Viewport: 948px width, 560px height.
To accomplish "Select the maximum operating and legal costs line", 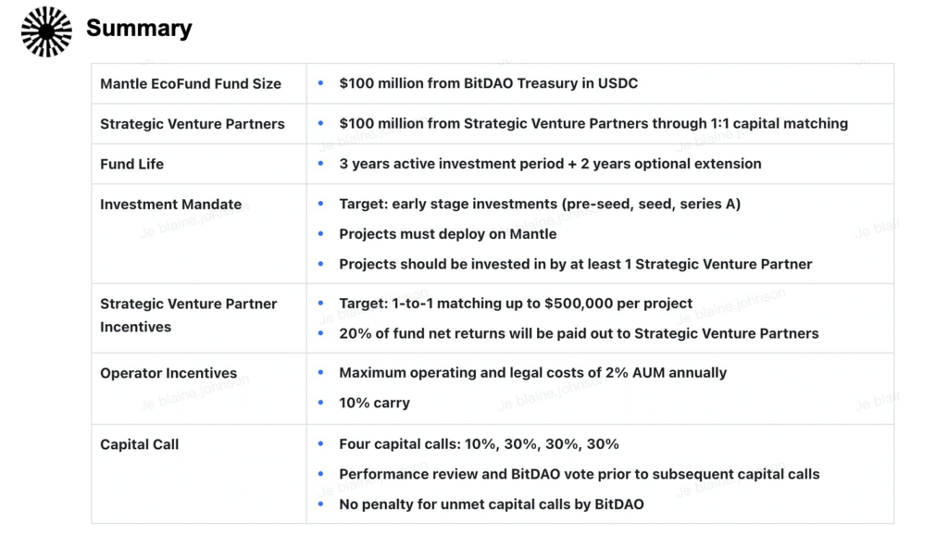I will (532, 373).
